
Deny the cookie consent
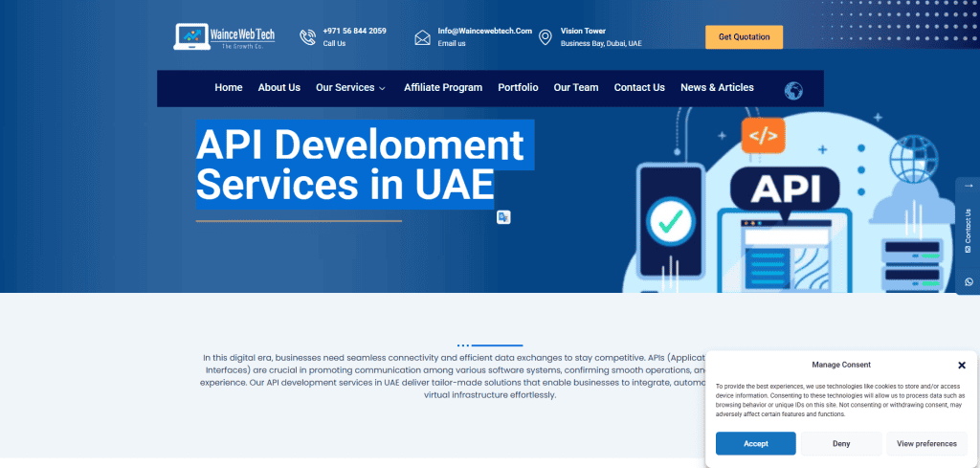coord(841,444)
